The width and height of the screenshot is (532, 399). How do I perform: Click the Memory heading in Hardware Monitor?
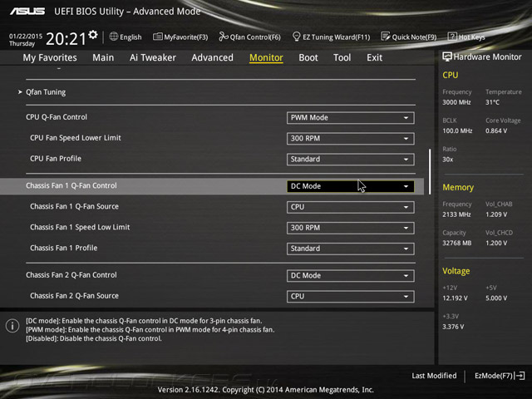[x=458, y=187]
